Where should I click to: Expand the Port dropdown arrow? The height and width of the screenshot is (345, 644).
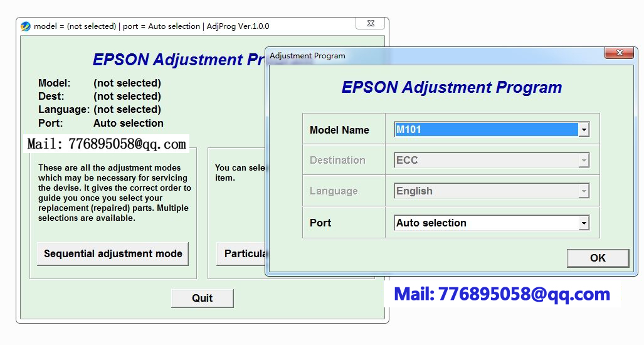point(584,223)
